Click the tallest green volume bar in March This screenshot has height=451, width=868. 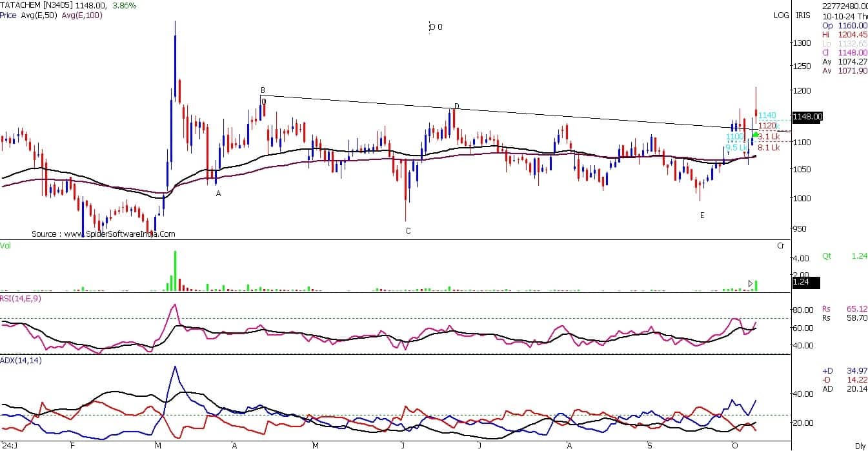175,271
